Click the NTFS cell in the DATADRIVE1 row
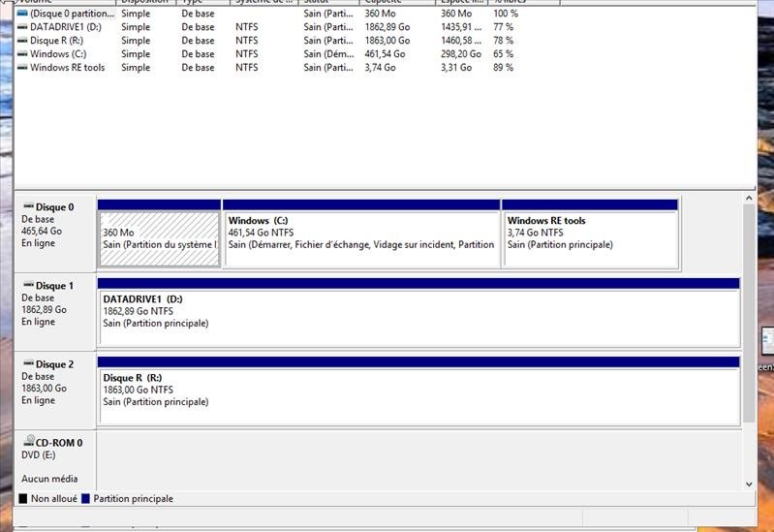This screenshot has height=532, width=774. 247,27
